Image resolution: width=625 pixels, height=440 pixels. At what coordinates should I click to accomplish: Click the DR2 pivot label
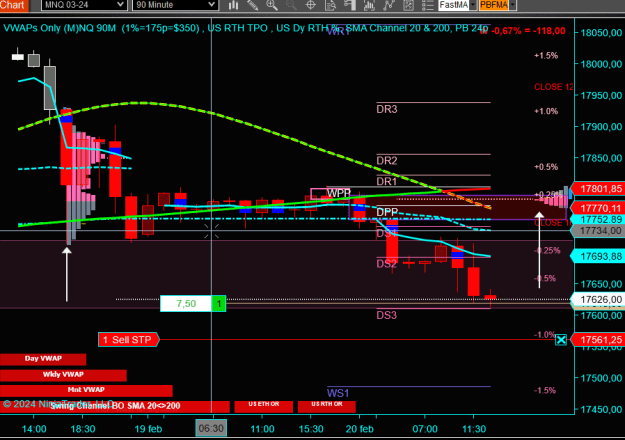coord(387,161)
